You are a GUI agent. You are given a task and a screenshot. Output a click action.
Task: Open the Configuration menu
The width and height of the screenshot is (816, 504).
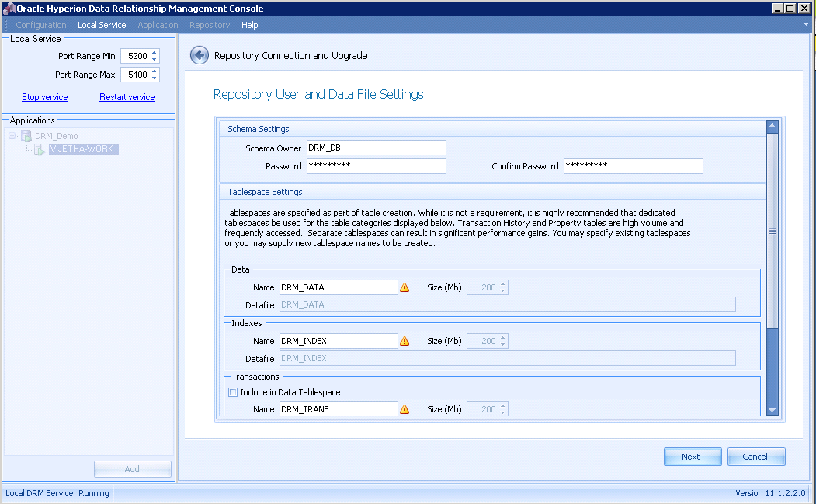[41, 25]
